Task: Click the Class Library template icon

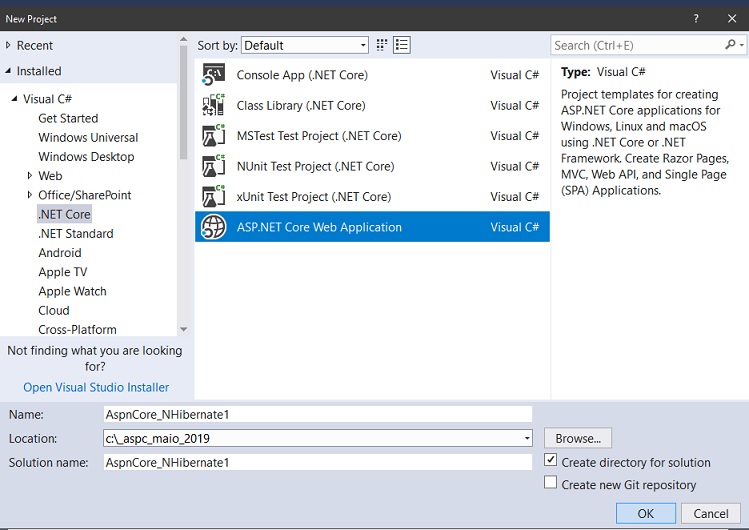Action: [x=213, y=105]
